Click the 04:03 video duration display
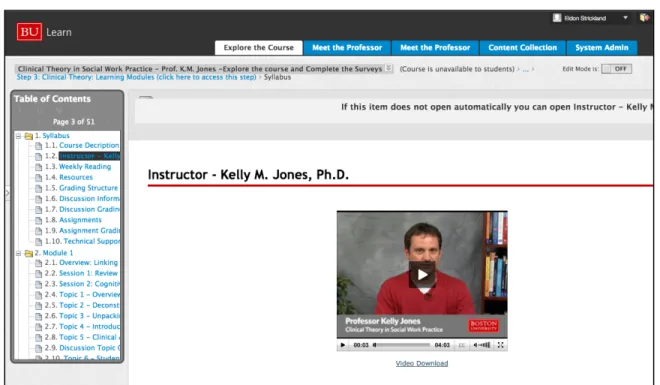 (442, 345)
